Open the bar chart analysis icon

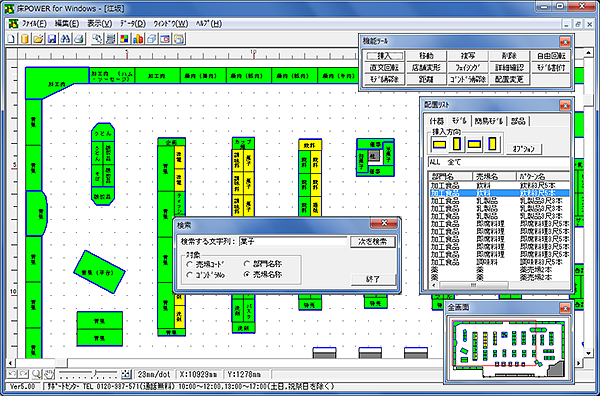click(x=138, y=39)
